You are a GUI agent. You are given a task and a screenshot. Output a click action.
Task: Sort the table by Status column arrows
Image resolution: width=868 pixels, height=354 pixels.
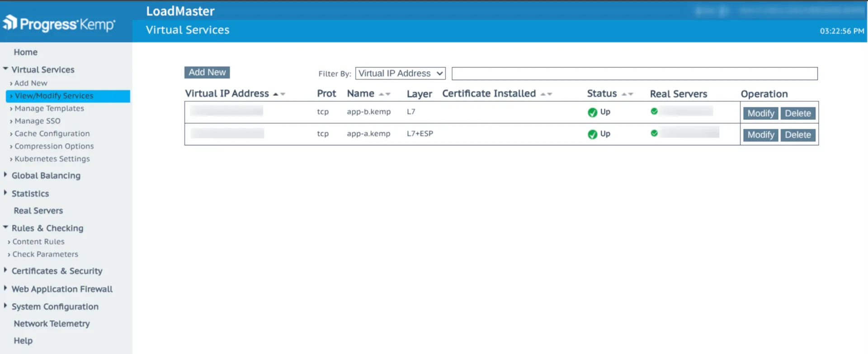pos(627,94)
